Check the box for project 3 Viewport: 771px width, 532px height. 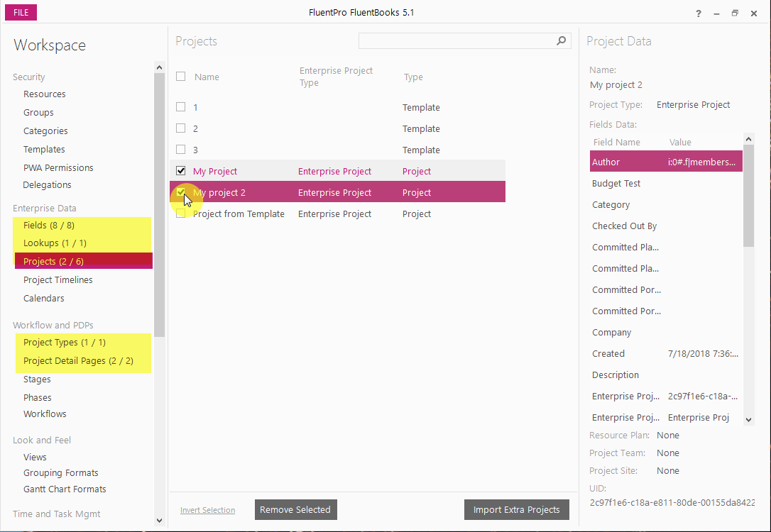coord(180,149)
